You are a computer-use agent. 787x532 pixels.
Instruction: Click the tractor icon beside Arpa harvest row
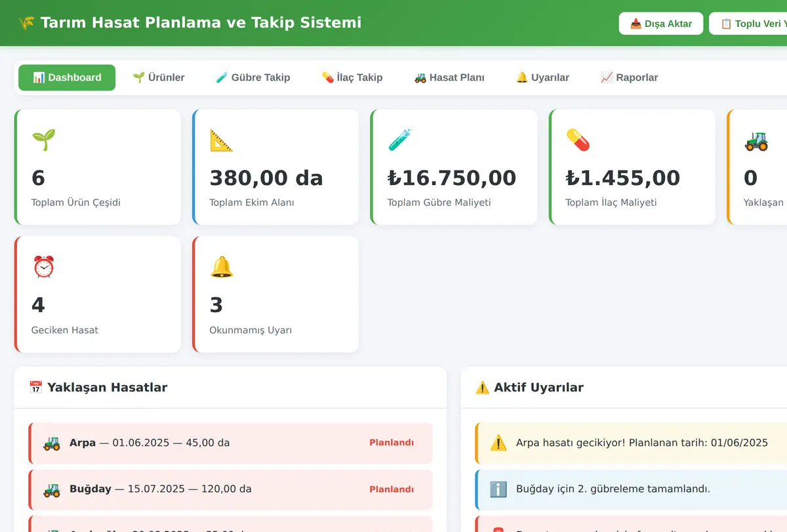click(52, 443)
